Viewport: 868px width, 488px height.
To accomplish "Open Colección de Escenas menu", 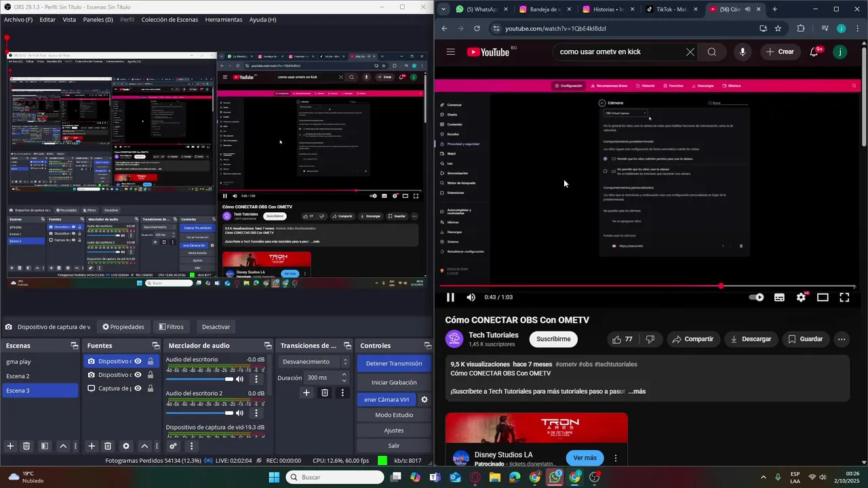I will 170,20.
